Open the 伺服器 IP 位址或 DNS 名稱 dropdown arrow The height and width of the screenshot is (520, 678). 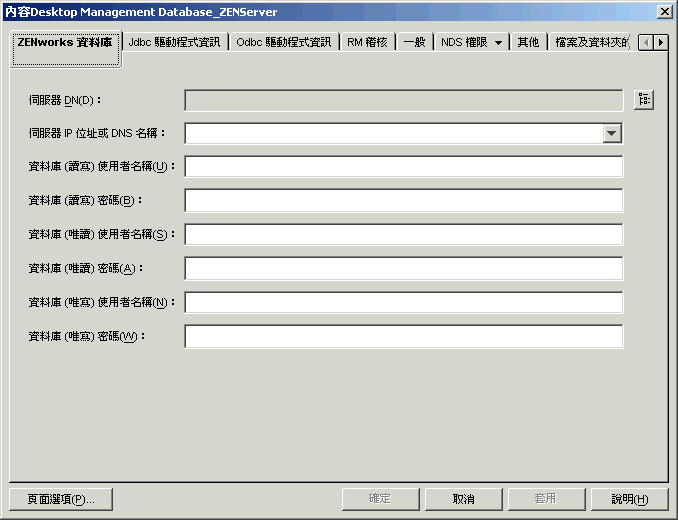(612, 133)
